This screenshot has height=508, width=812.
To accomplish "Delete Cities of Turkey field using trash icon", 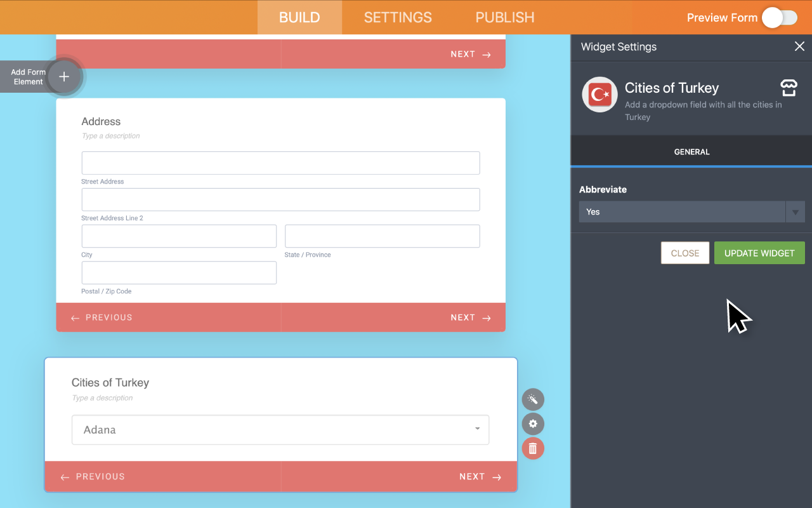I will tap(533, 449).
